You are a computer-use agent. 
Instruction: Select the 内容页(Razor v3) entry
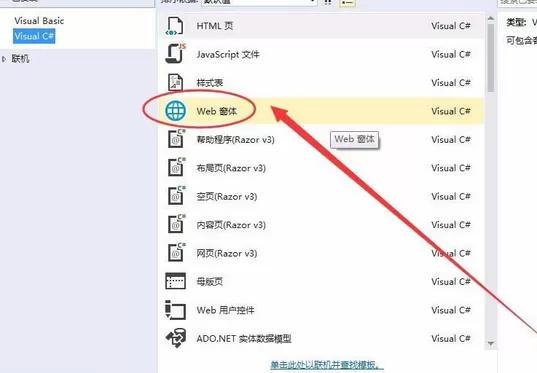pos(231,225)
